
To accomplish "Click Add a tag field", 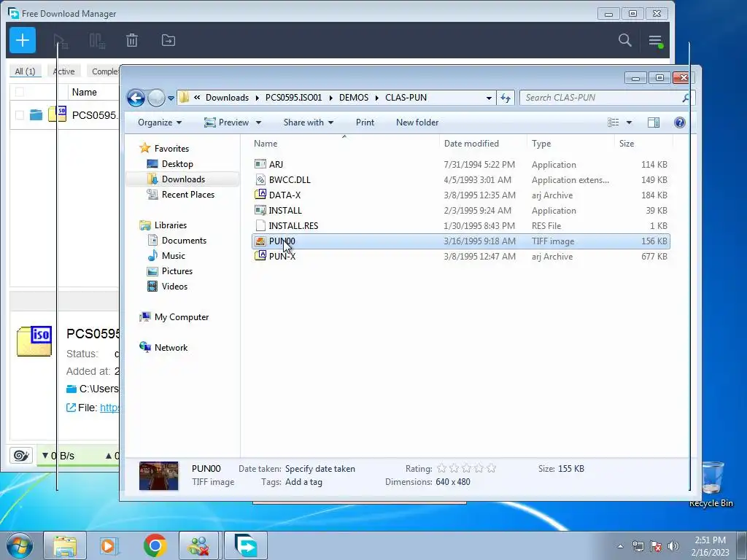I will (303, 482).
